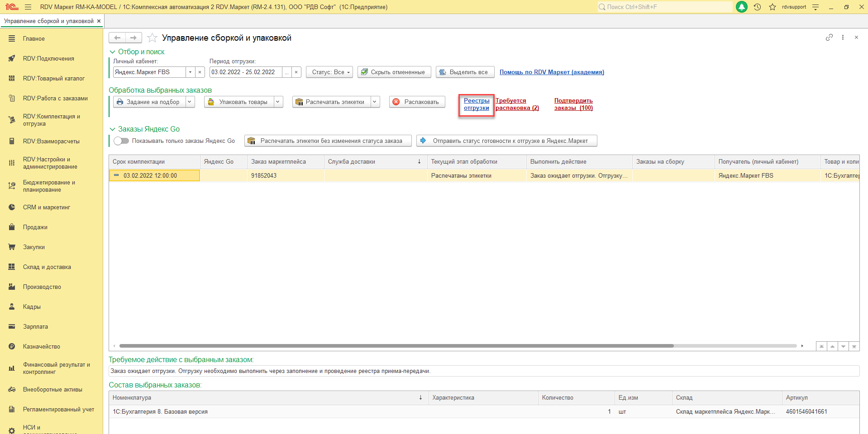Expand the Распечатать этикетки dropdown arrow
Viewport: 868px width, 434px height.
tap(375, 102)
